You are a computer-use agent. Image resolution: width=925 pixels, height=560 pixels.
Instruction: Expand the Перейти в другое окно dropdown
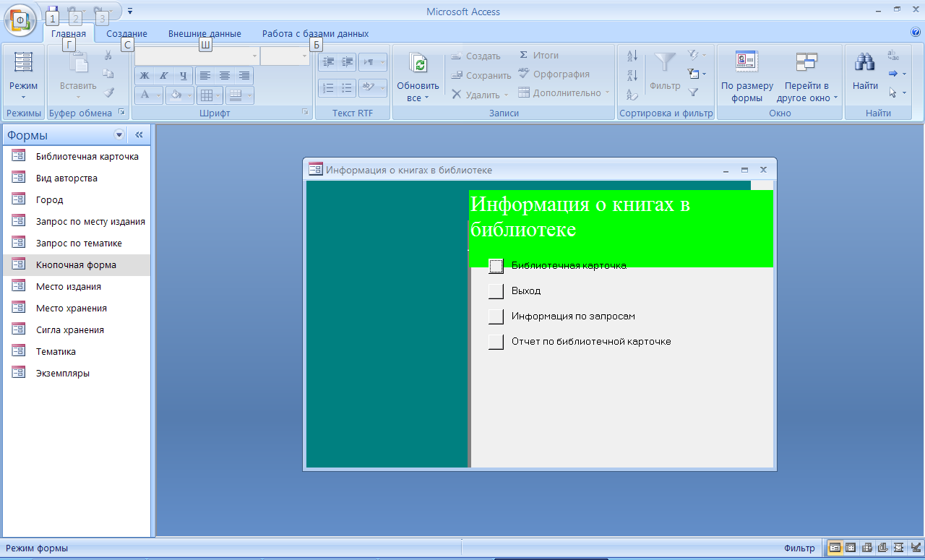pos(835,98)
